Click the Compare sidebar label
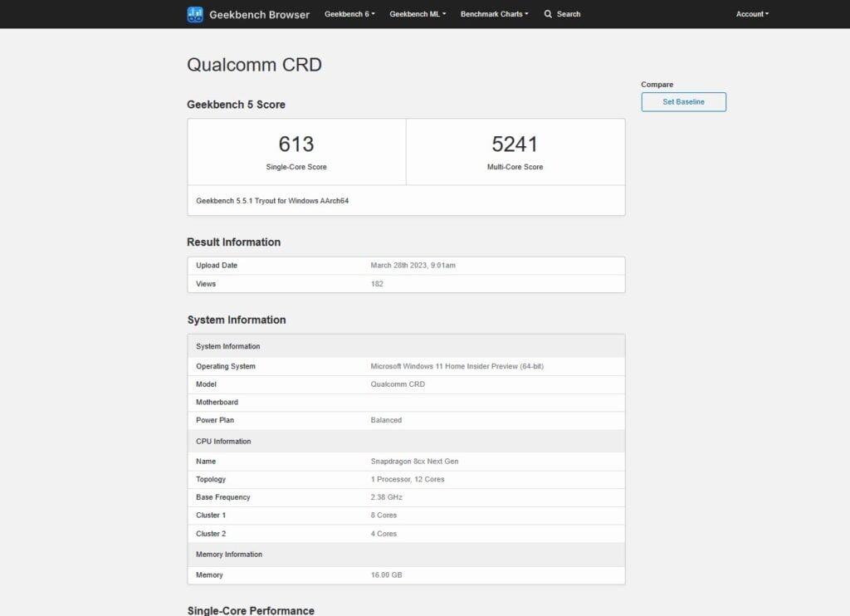The height and width of the screenshot is (616, 850). coord(657,84)
